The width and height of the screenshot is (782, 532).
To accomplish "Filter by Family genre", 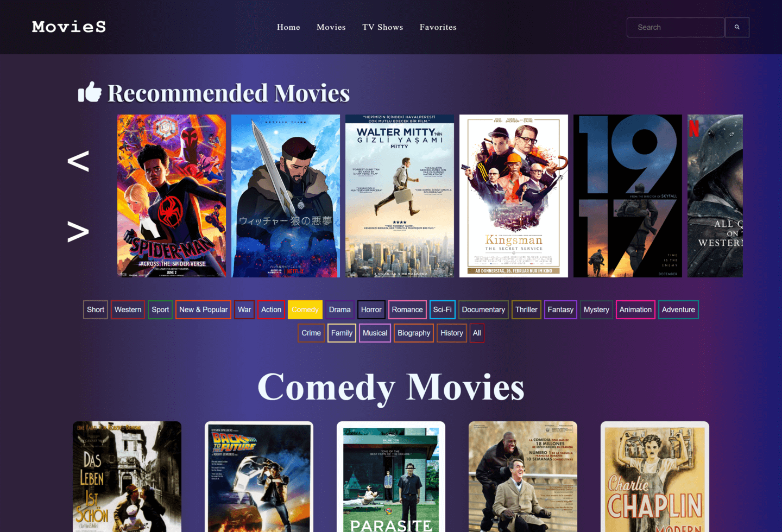I will point(342,333).
